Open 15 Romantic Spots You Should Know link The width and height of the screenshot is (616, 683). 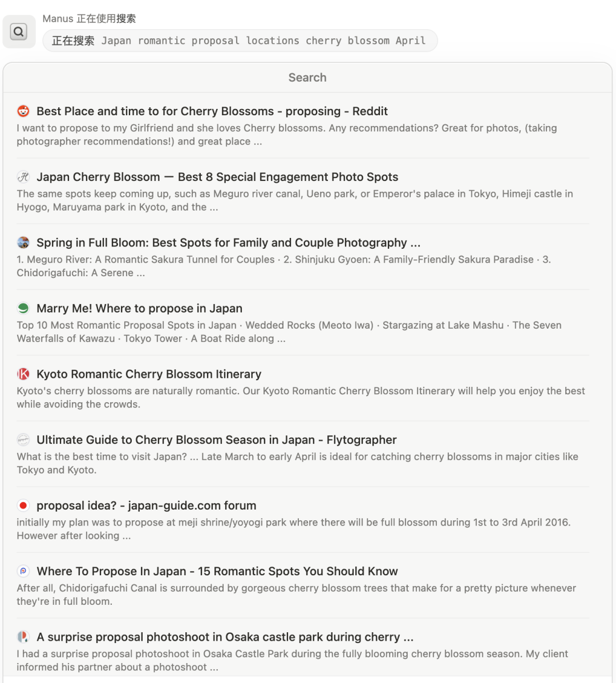[x=217, y=571]
